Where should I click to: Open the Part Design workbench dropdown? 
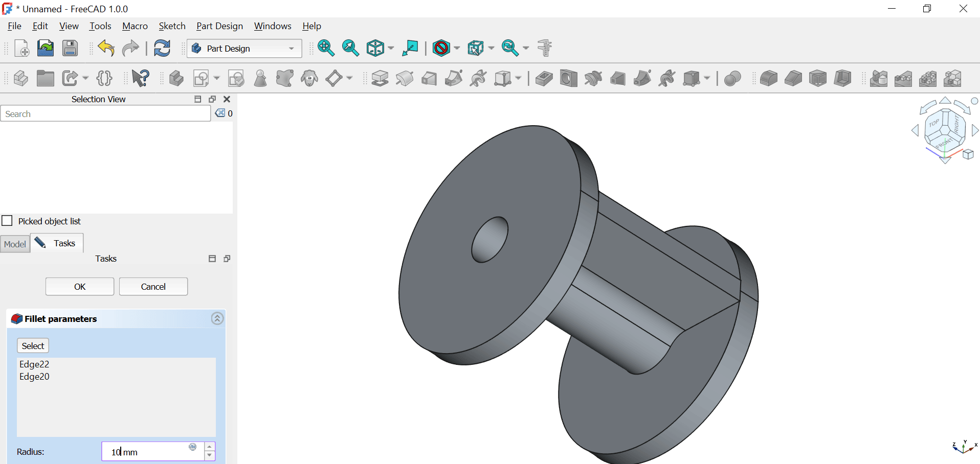tap(244, 49)
